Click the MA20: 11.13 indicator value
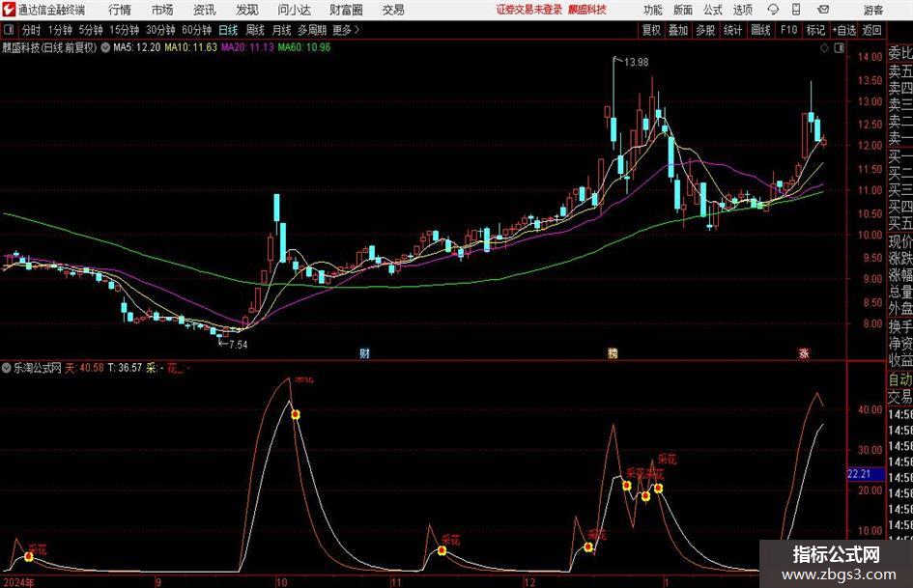913x588 pixels. click(x=247, y=47)
